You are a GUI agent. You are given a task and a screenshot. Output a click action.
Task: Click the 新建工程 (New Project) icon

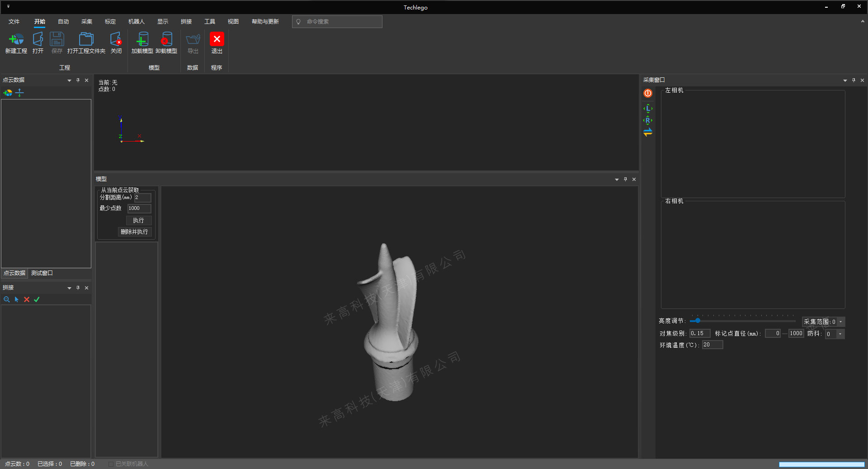pyautogui.click(x=16, y=40)
